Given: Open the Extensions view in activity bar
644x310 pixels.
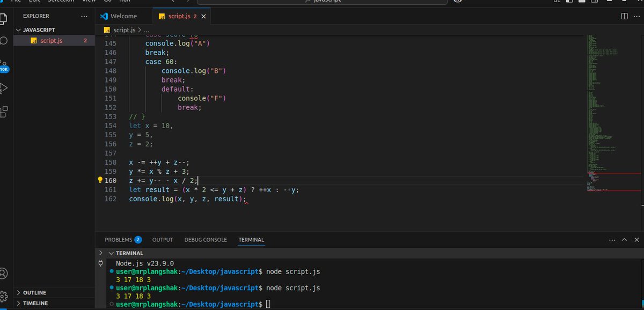Looking at the screenshot, I should pos(4,111).
